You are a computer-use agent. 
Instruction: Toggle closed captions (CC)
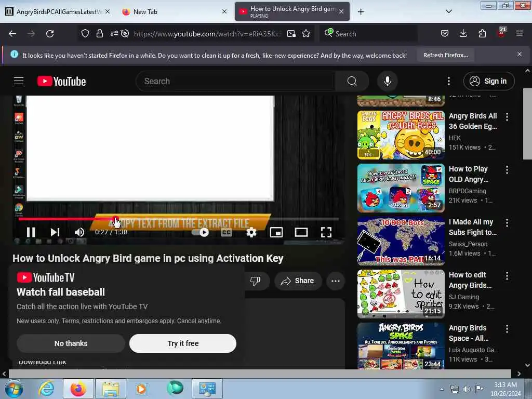coord(227,232)
